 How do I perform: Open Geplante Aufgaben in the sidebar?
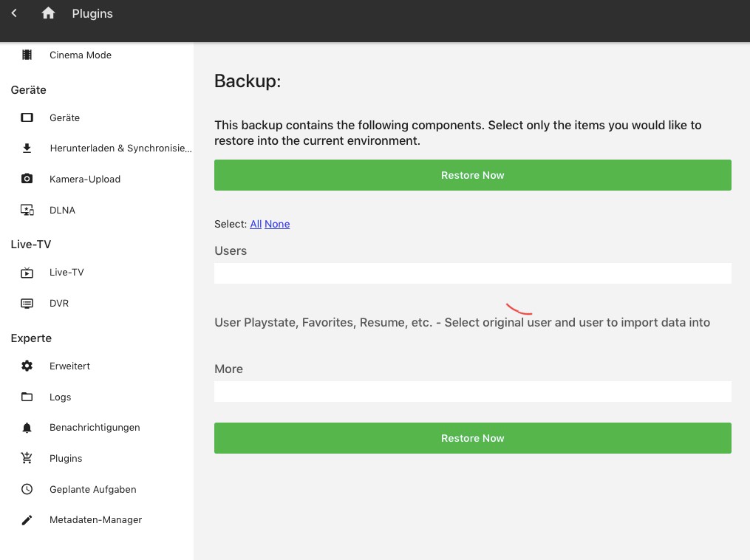(92, 489)
